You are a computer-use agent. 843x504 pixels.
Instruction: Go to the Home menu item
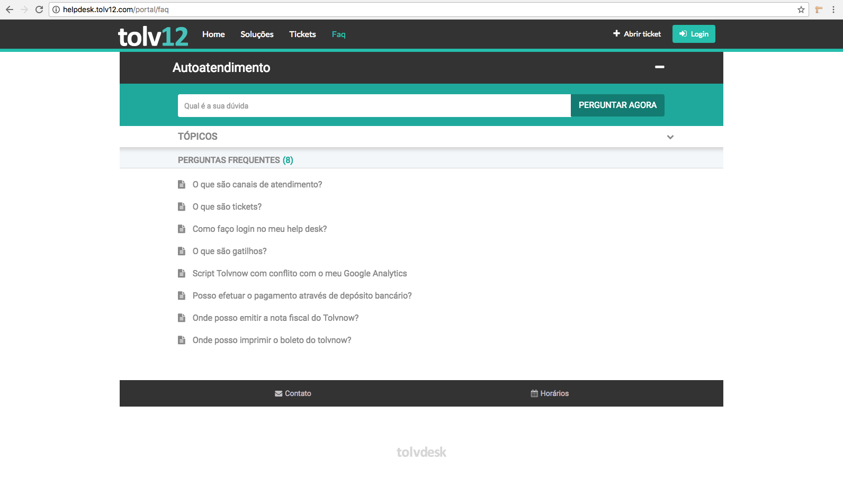tap(213, 34)
